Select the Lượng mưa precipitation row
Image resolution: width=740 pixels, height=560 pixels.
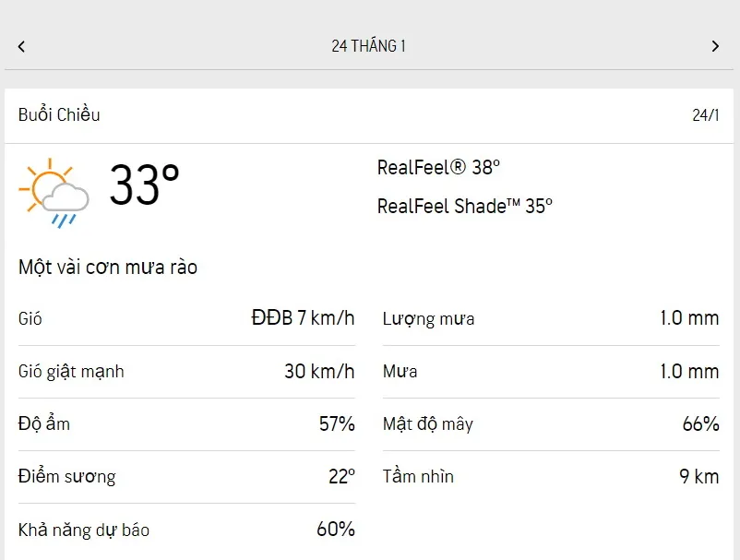pos(550,319)
